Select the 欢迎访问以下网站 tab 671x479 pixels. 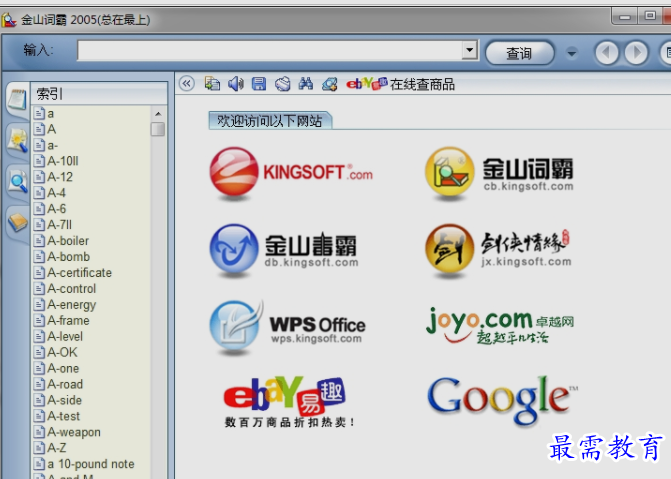point(270,121)
